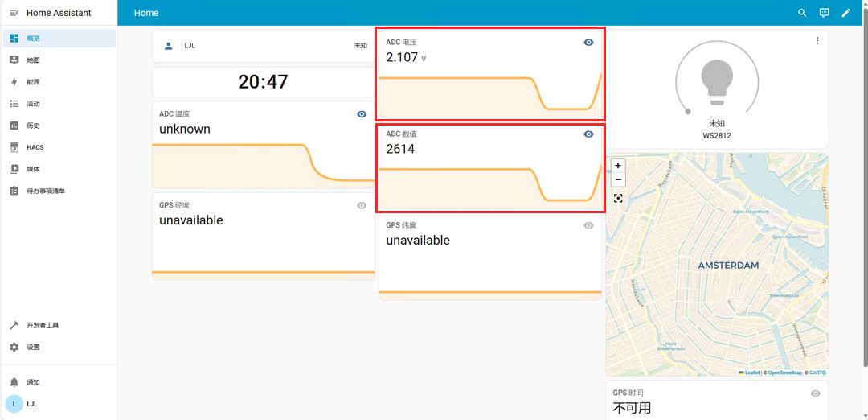Zoom out the map with minus button

point(618,179)
